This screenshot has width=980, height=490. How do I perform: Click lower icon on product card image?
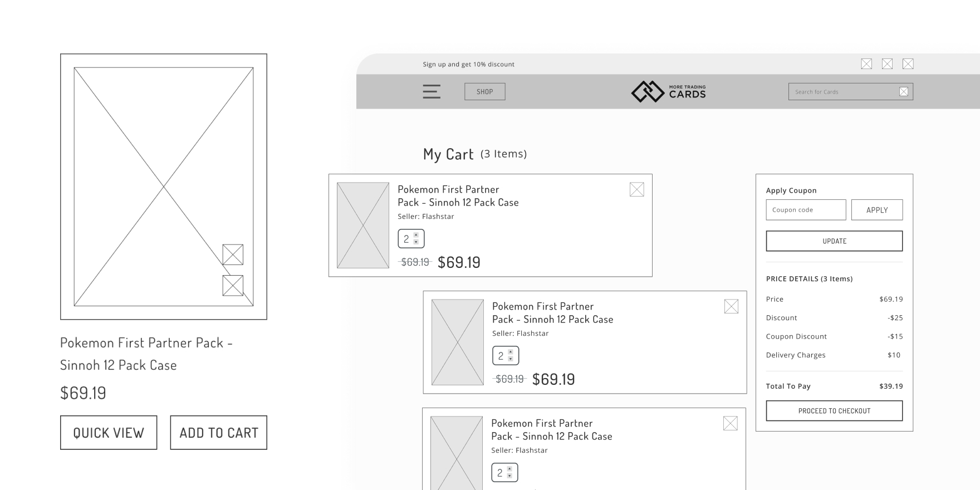click(x=233, y=286)
